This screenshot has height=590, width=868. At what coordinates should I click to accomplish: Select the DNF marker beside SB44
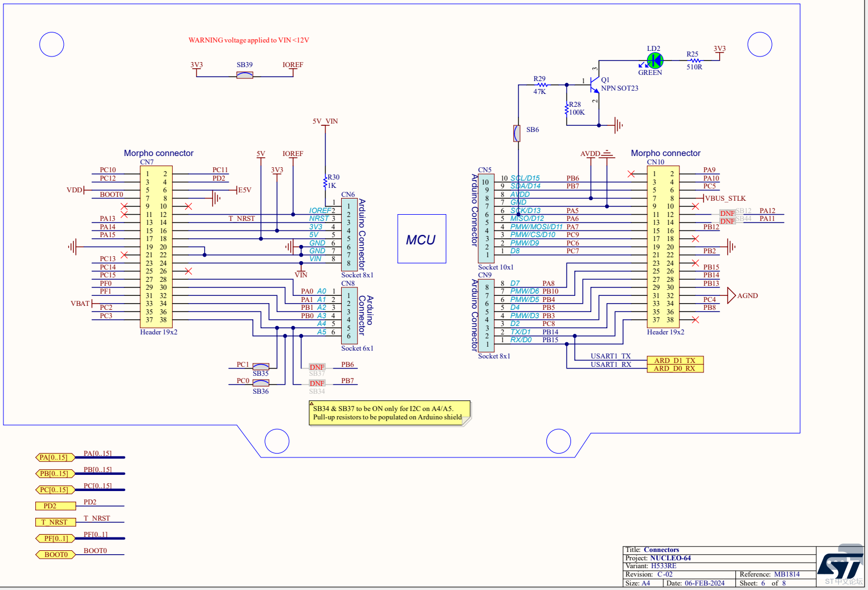click(728, 221)
